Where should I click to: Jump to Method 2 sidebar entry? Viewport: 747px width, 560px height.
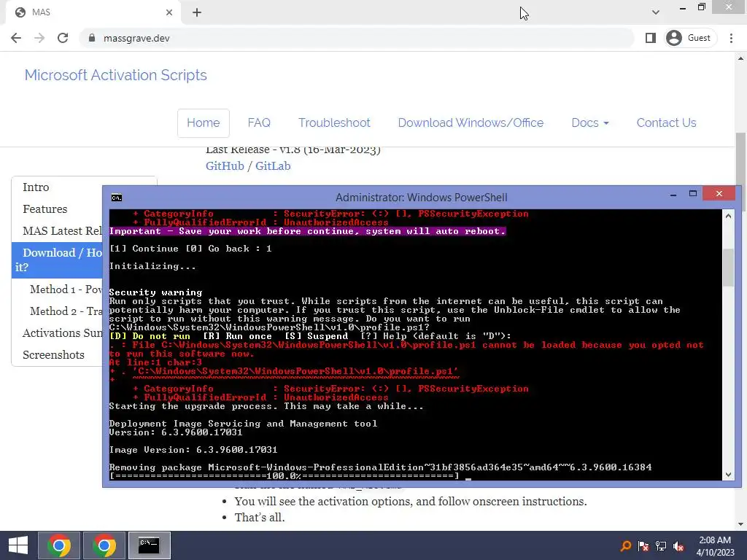point(66,311)
